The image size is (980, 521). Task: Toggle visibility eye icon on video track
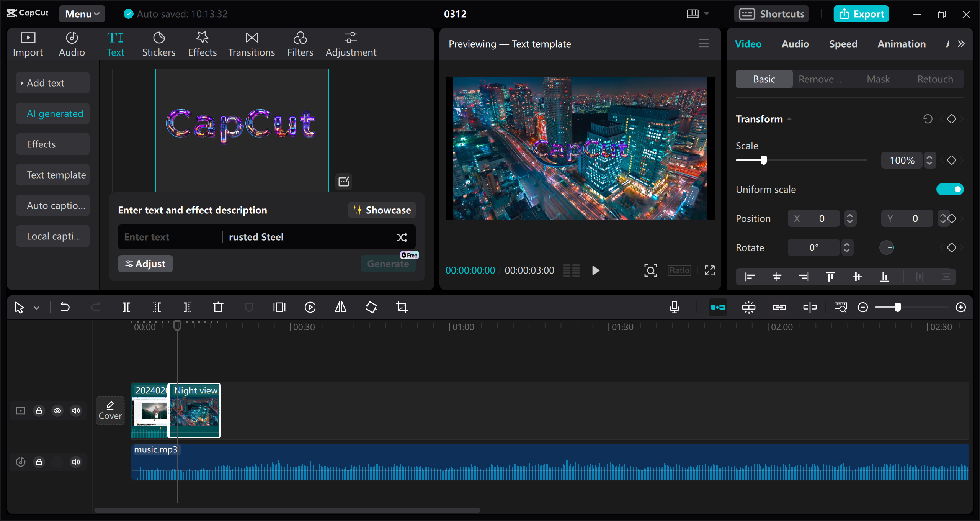(57, 410)
